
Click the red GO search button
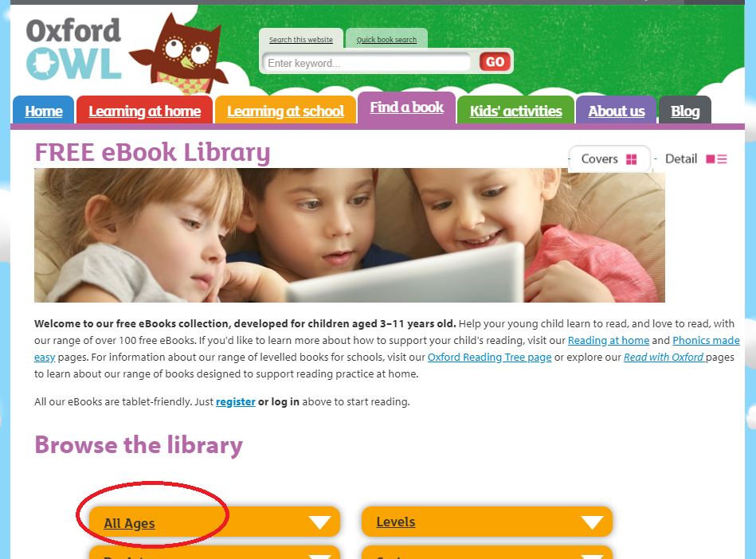(x=495, y=61)
